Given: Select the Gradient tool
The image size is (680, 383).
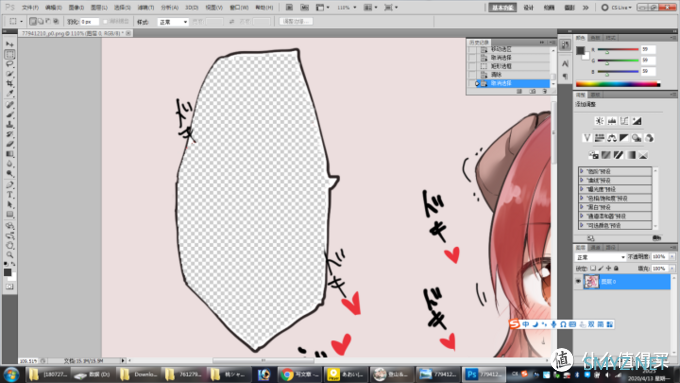Looking at the screenshot, I should click(10, 154).
